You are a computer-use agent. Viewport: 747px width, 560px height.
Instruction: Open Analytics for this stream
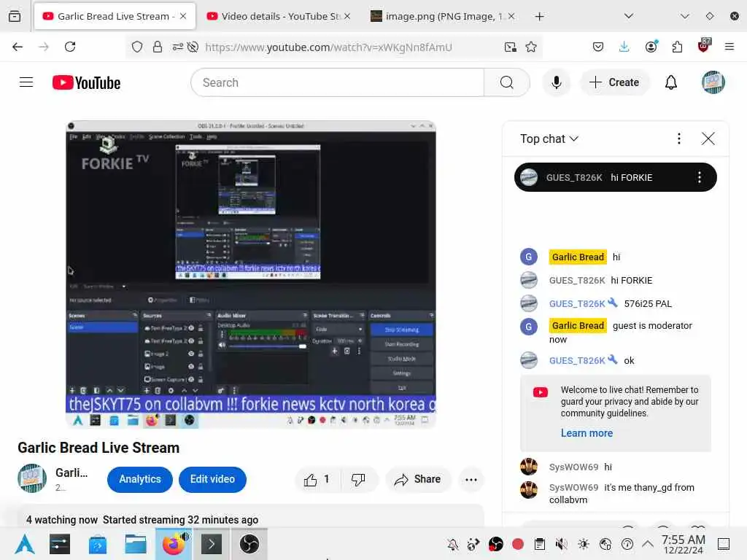tap(139, 480)
